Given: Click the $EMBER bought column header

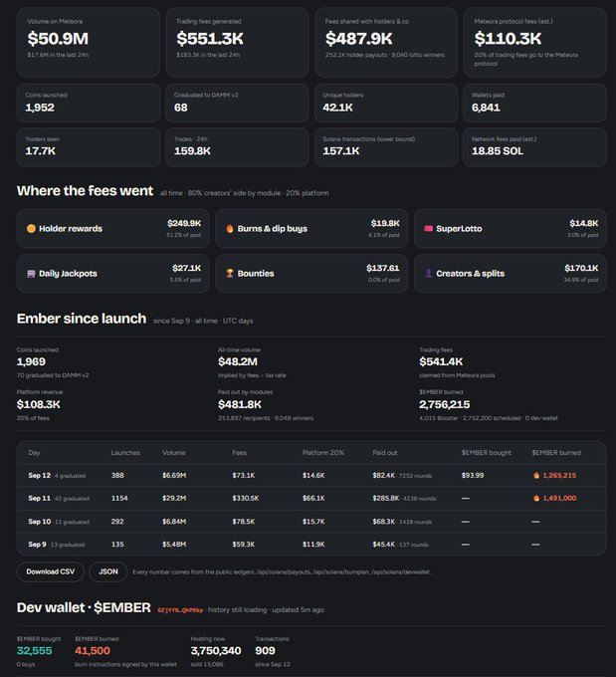Looking at the screenshot, I should tap(486, 452).
